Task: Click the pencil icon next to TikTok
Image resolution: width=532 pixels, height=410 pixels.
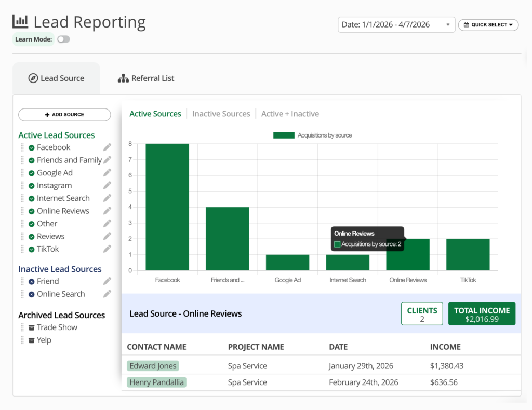Action: point(107,249)
